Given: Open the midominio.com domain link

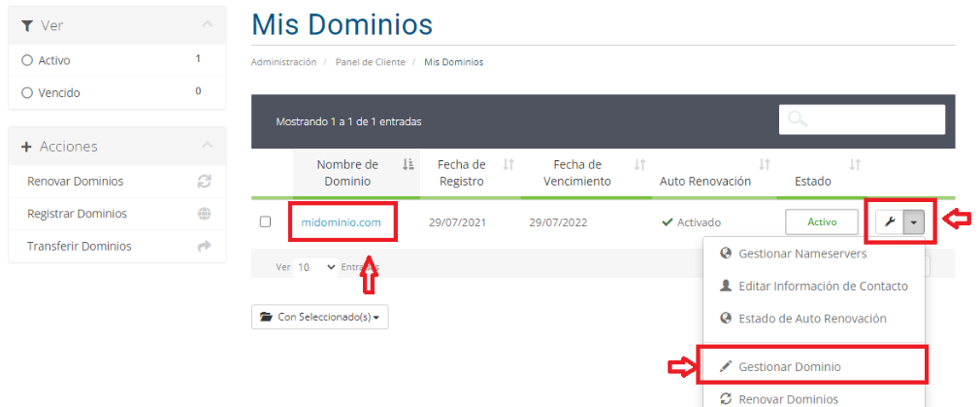Looking at the screenshot, I should click(x=341, y=222).
